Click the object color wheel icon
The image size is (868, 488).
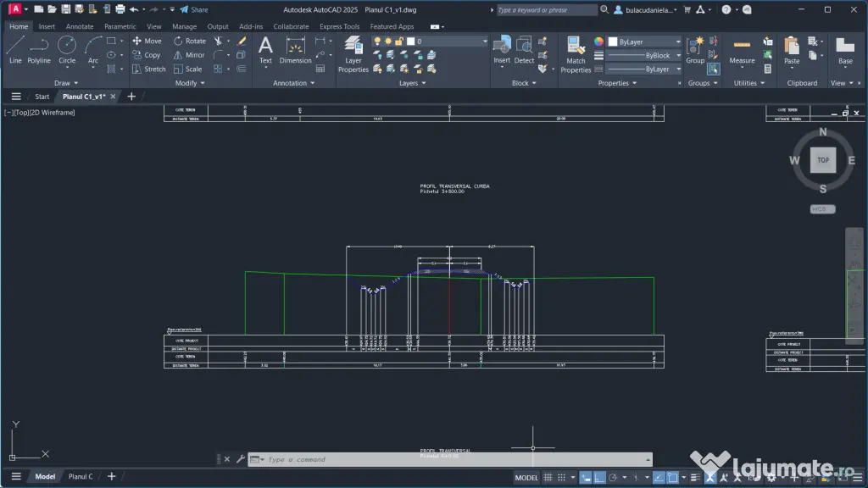(x=598, y=42)
